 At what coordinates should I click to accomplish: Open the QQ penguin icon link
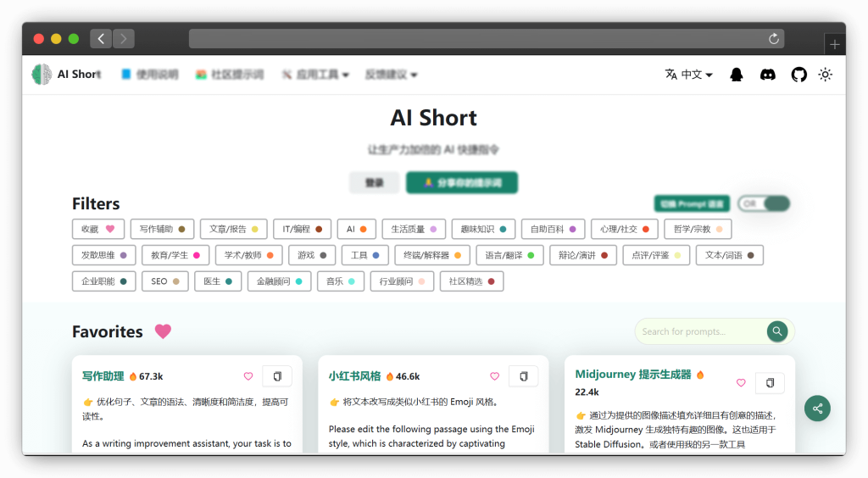pos(737,75)
